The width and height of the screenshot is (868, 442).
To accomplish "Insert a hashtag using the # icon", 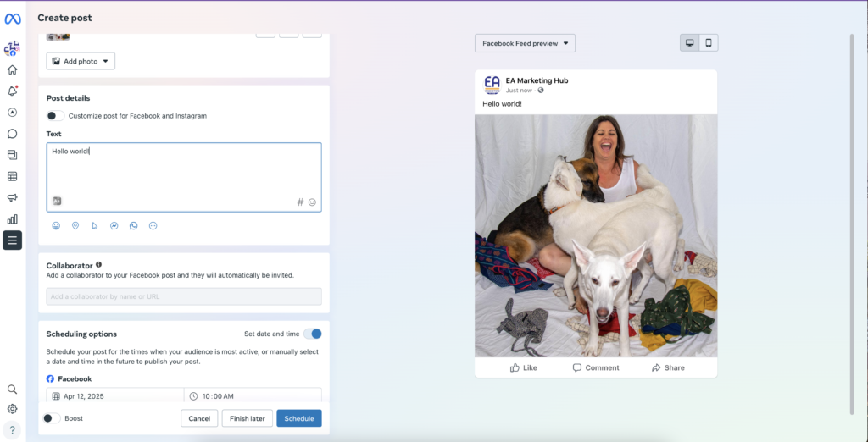I will (x=301, y=202).
